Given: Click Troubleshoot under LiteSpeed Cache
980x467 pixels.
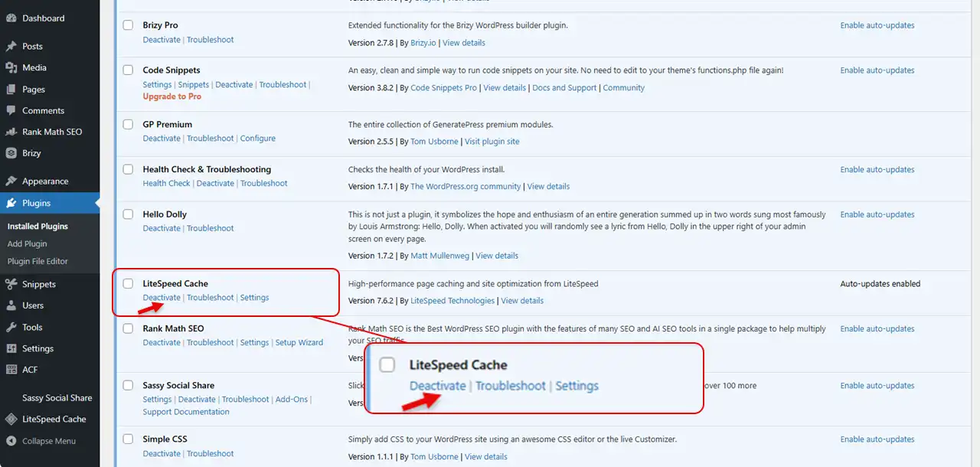Looking at the screenshot, I should [x=210, y=298].
